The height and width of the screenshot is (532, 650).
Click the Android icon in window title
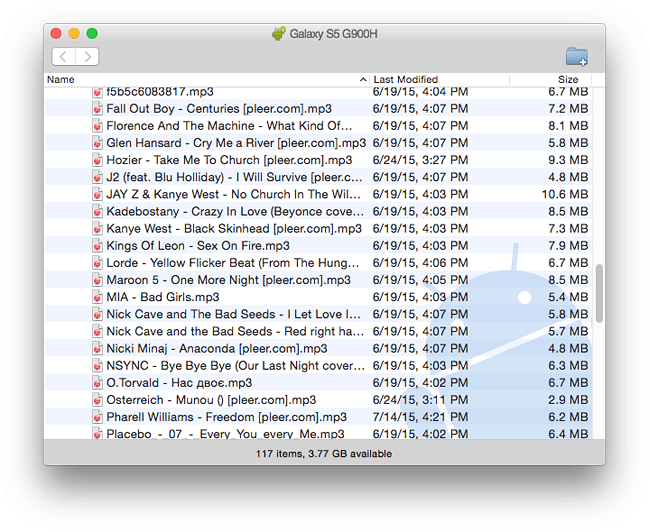point(279,34)
